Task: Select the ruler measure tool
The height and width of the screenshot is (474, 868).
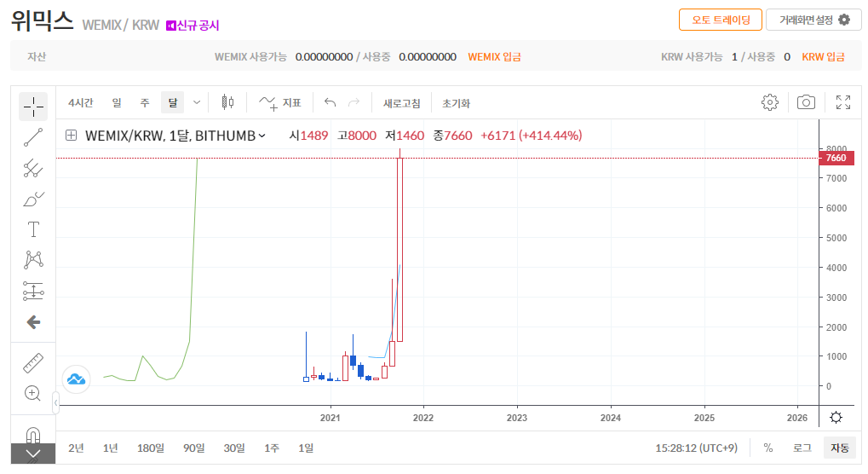Action: 33,363
